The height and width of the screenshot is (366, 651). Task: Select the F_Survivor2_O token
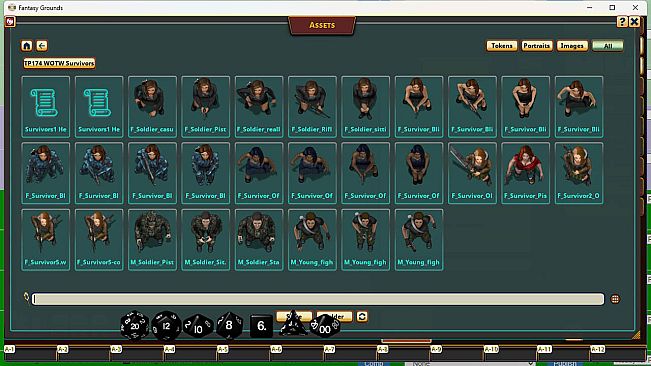tap(579, 173)
